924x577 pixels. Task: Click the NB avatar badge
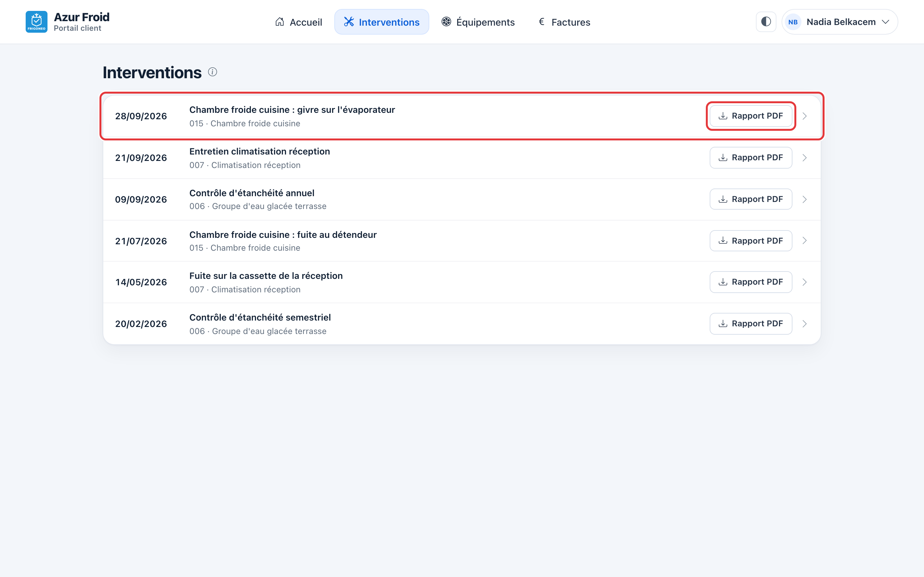[x=793, y=22]
